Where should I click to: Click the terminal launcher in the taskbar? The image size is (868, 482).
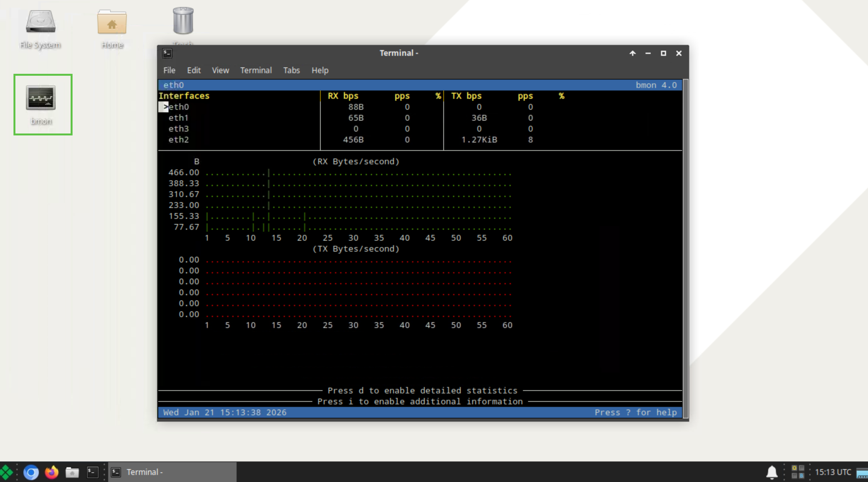92,472
